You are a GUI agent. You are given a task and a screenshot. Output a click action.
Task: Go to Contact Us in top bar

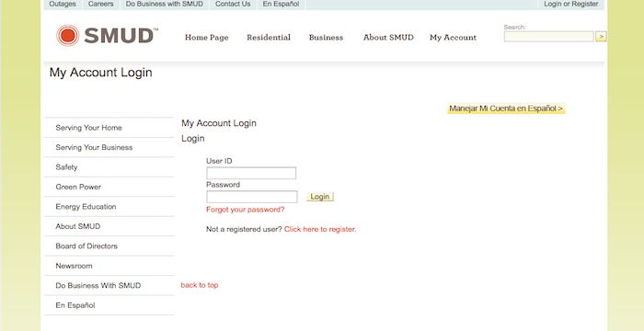click(233, 4)
